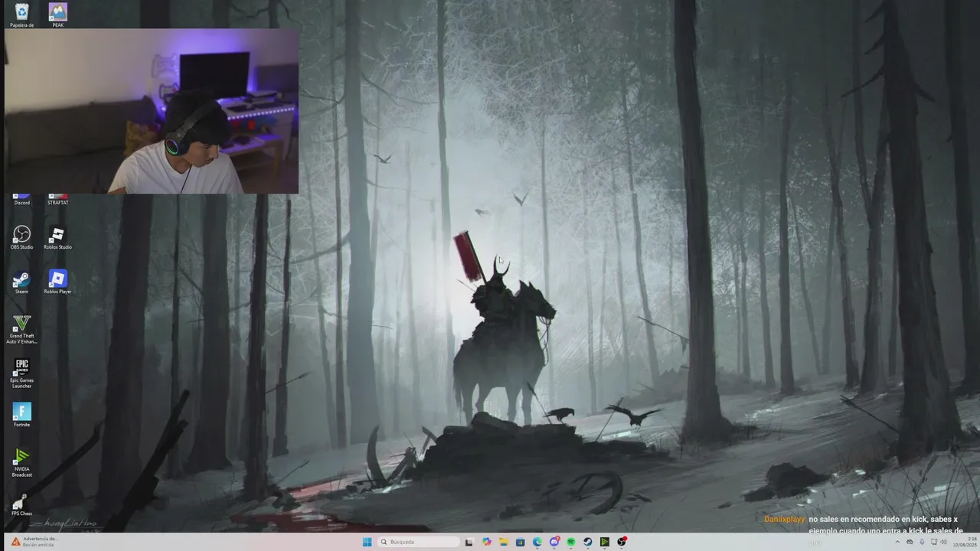Switch to Discord in the taskbar
The image size is (980, 551).
[x=554, y=542]
